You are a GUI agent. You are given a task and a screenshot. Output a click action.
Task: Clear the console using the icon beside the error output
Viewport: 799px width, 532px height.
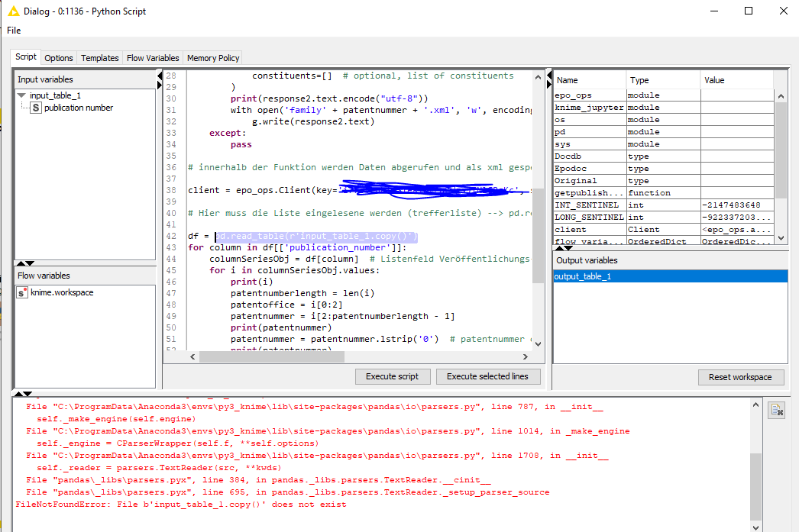click(x=777, y=411)
